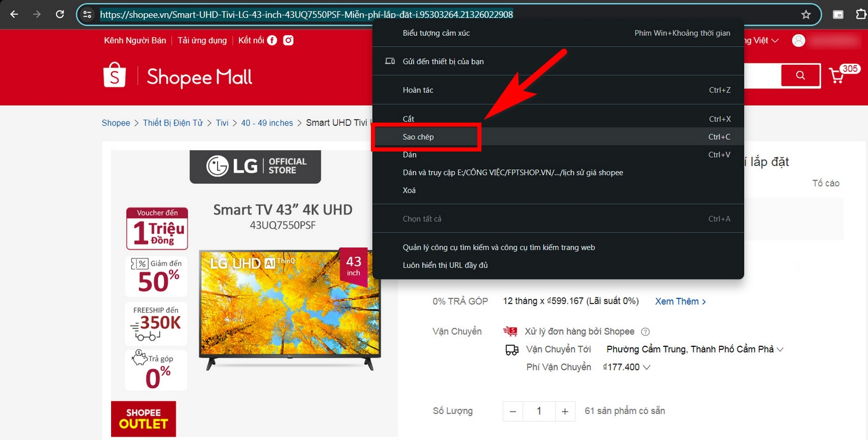Open Thiết Bị Điện Tử breadcrumb
The width and height of the screenshot is (868, 440).
click(173, 123)
